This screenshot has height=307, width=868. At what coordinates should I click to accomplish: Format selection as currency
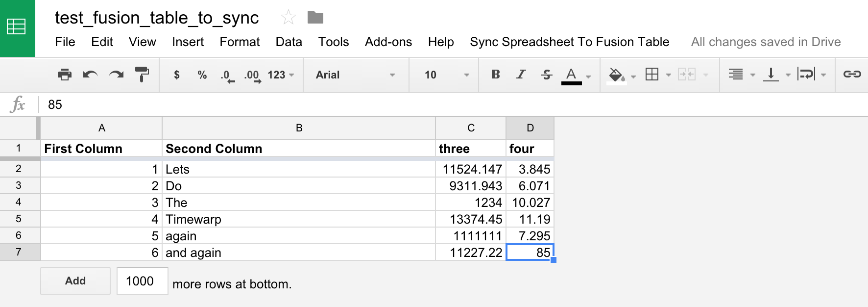click(x=177, y=75)
